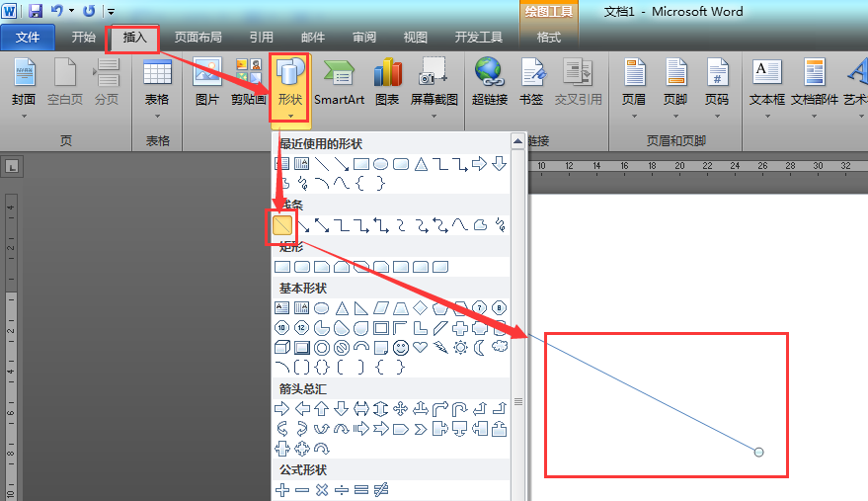Select the parallelogram shape
This screenshot has width=868, height=501.
click(x=381, y=307)
